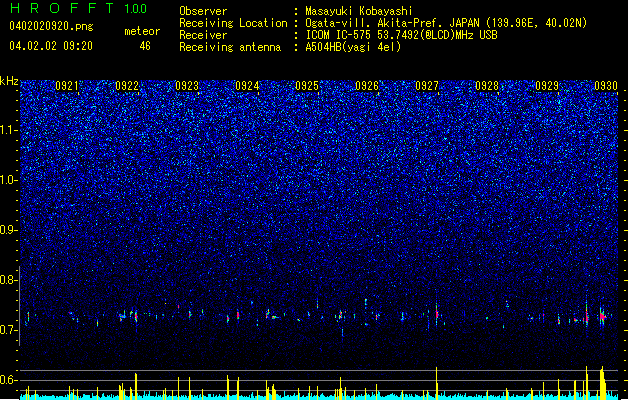Click the Receiving Location label

(233, 23)
